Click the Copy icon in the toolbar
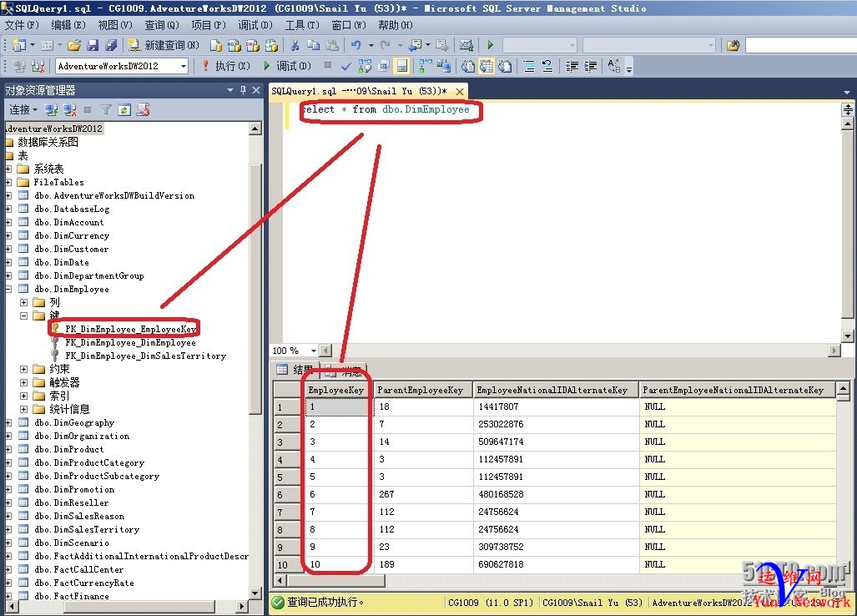This screenshot has width=857, height=616. (x=313, y=45)
